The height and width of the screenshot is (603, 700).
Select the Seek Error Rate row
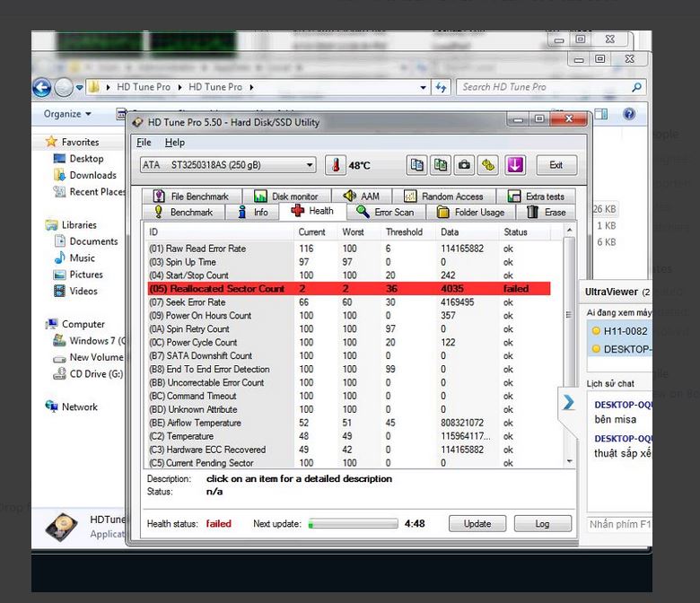pos(349,302)
